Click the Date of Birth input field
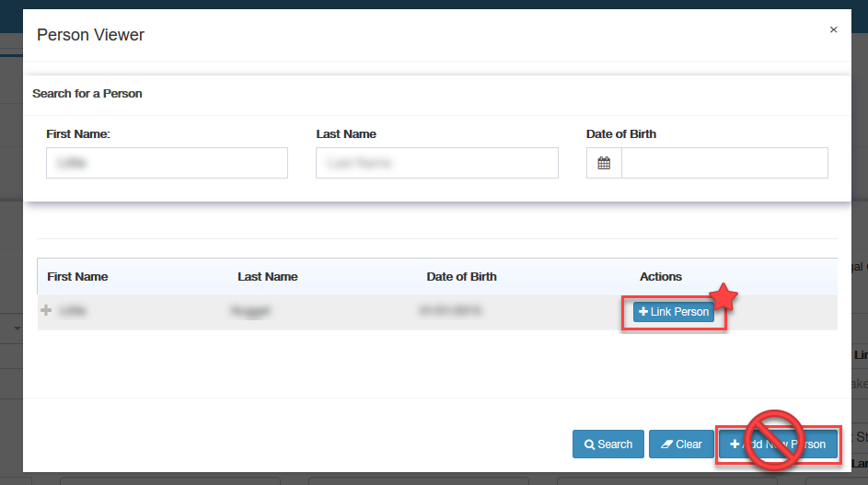 tap(724, 163)
